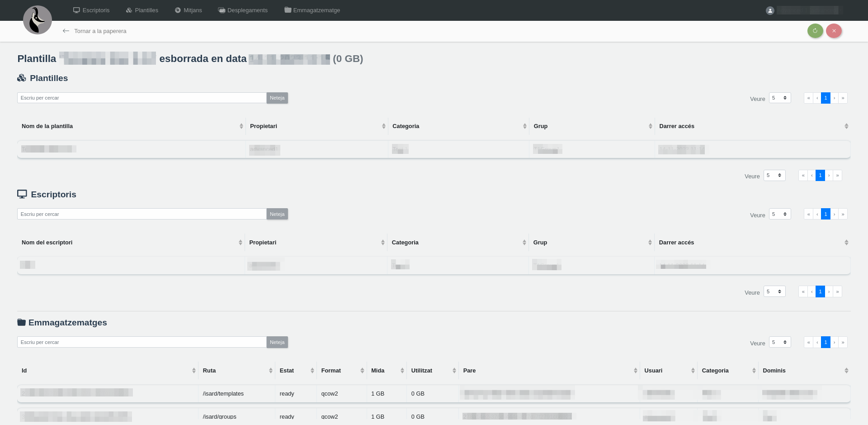
Task: Click the red delete button
Action: point(834,31)
